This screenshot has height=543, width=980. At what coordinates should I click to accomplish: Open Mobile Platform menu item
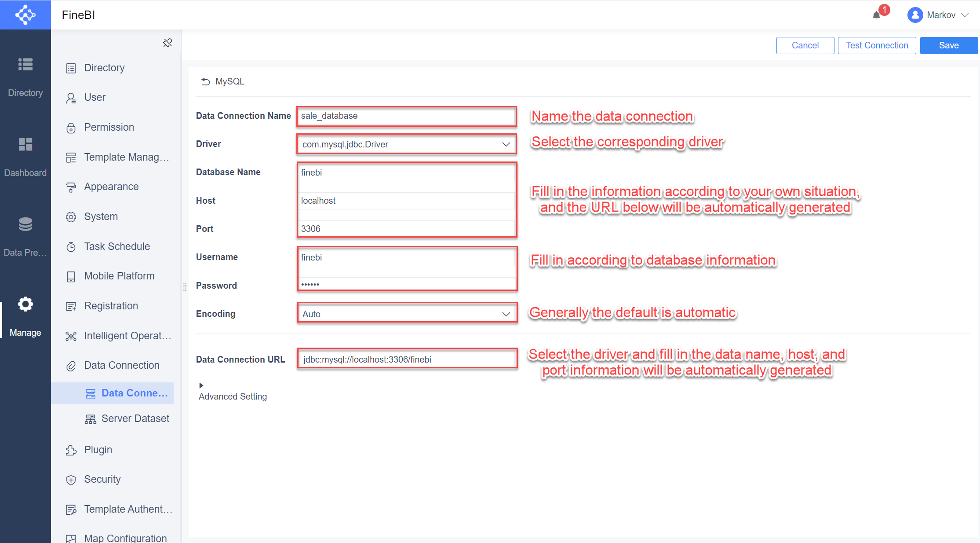coord(116,276)
